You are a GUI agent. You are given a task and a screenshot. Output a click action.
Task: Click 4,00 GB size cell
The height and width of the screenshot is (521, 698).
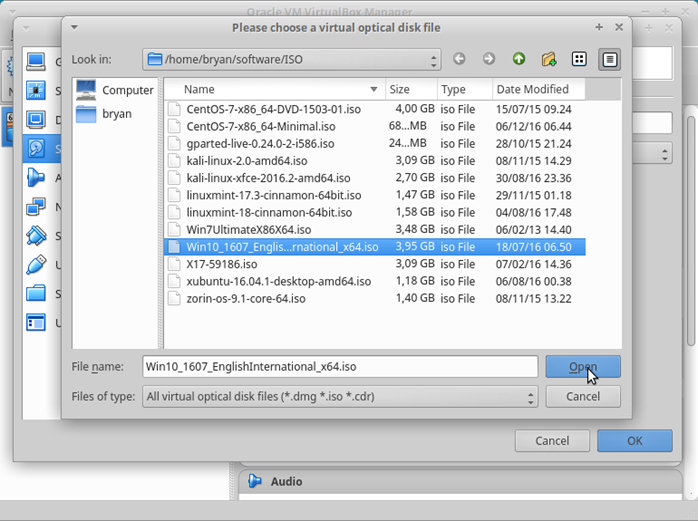pos(415,109)
